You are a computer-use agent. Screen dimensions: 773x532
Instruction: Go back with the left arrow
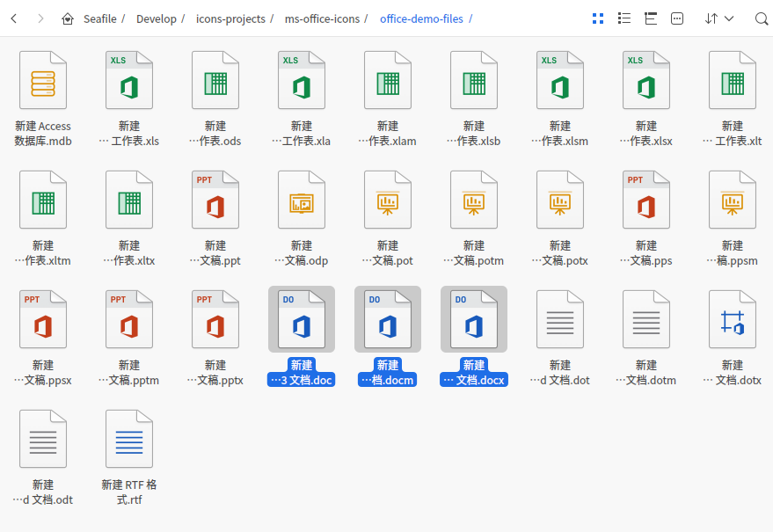tap(14, 18)
